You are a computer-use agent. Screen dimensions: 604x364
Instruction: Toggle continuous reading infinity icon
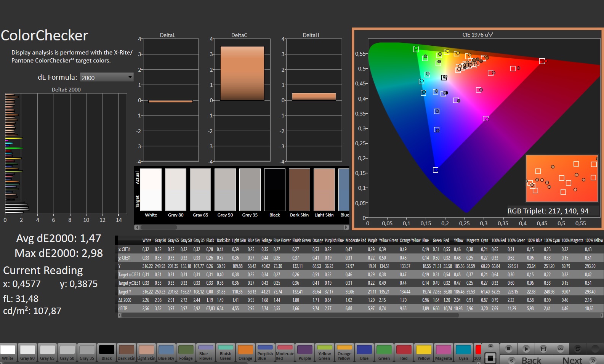click(561, 349)
